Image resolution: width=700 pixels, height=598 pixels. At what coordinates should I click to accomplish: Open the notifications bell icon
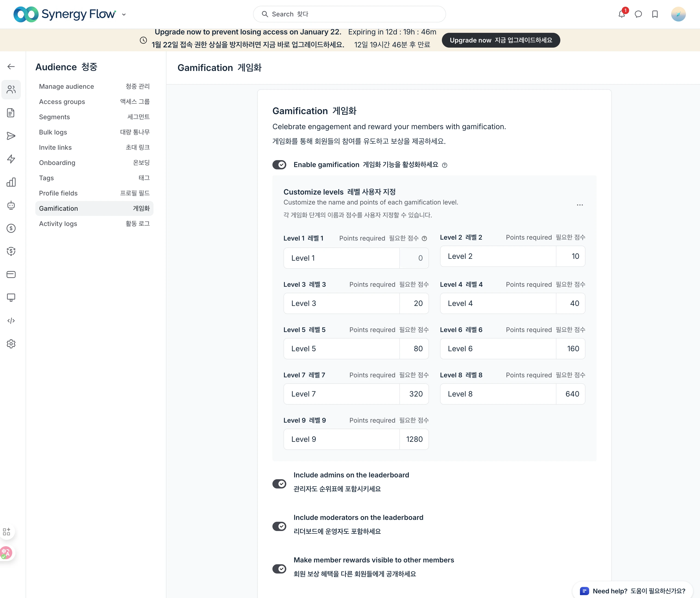(621, 14)
